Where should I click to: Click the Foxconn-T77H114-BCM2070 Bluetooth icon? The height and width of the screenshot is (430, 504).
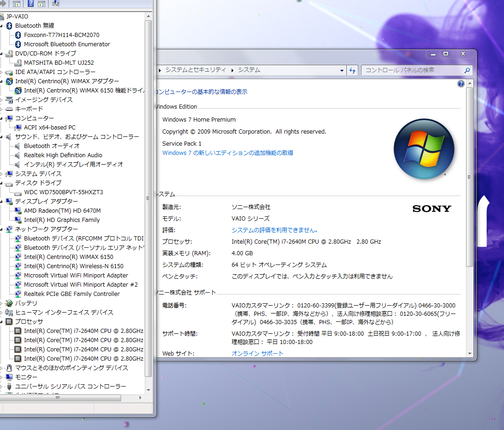pyautogui.click(x=18, y=35)
